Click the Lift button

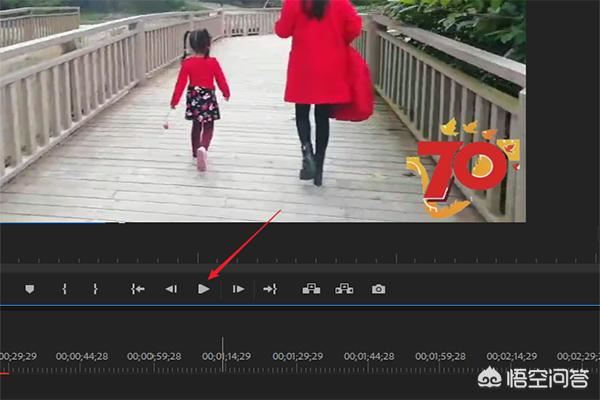point(311,289)
